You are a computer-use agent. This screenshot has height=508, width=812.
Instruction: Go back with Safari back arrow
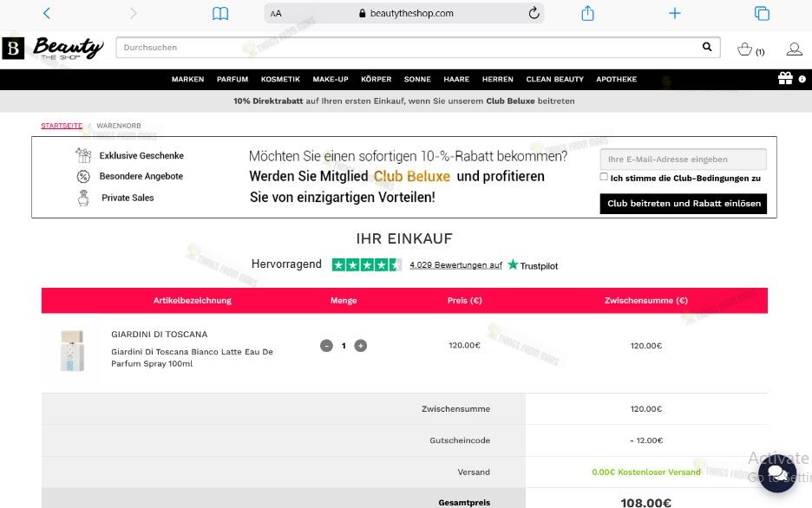pos(47,13)
